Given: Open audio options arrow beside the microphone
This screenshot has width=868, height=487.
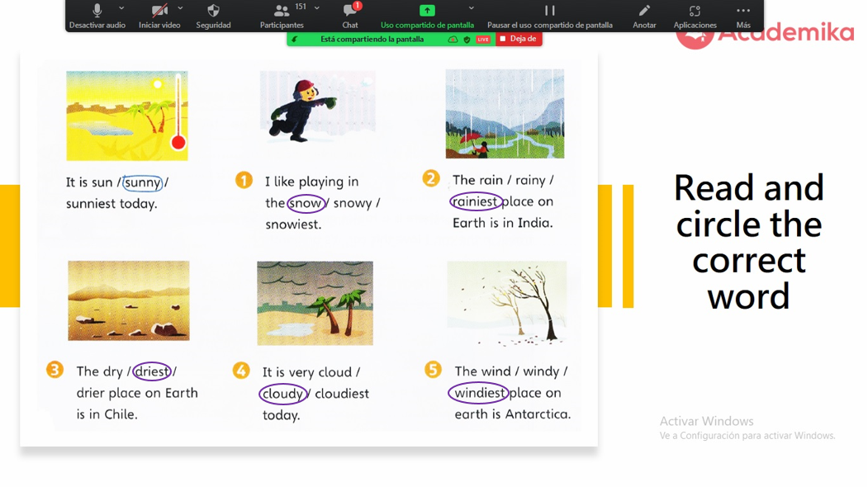Looking at the screenshot, I should pos(121,8).
